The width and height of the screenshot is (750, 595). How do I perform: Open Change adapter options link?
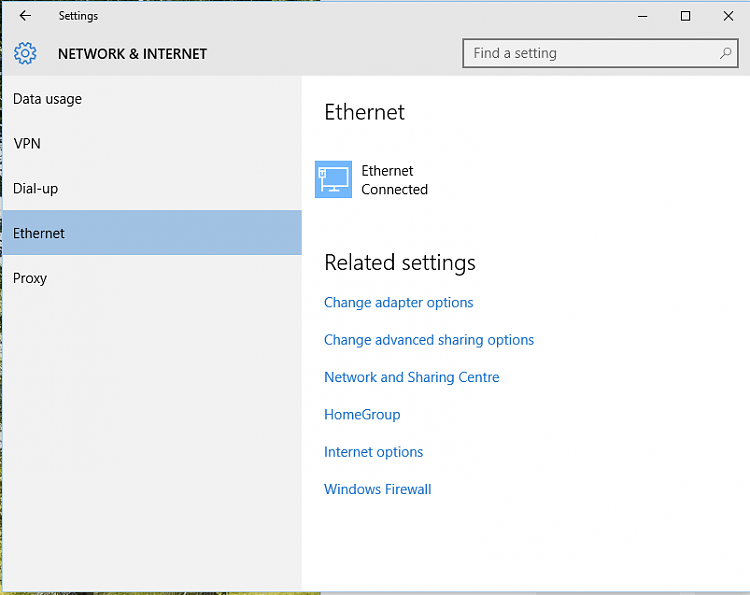point(398,303)
